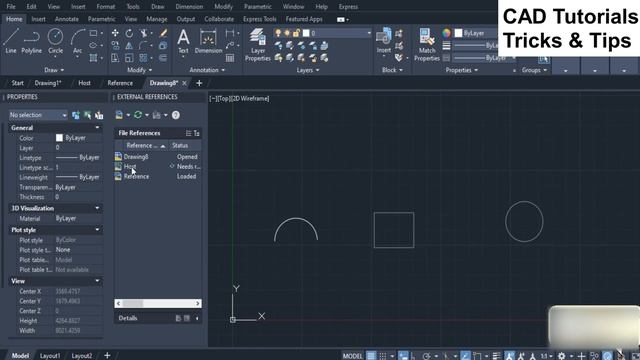Activate the Copy tool

(115, 45)
